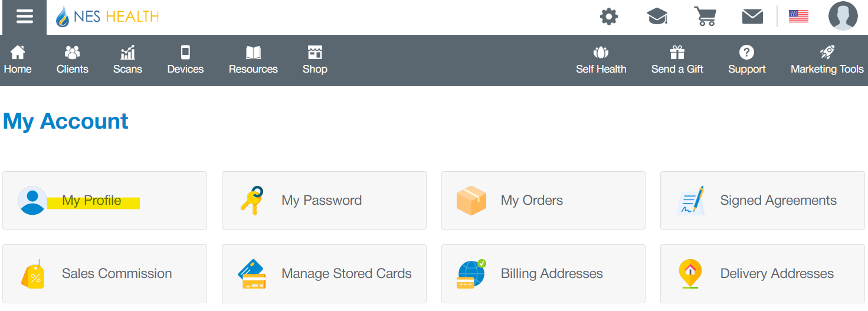Open the My Password tile
This screenshot has width=868, height=311.
coord(324,200)
